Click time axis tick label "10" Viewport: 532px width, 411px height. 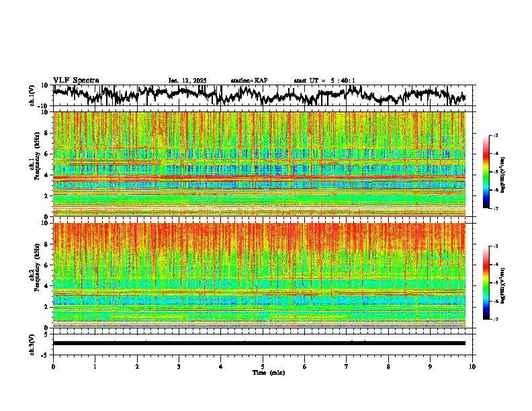click(472, 367)
